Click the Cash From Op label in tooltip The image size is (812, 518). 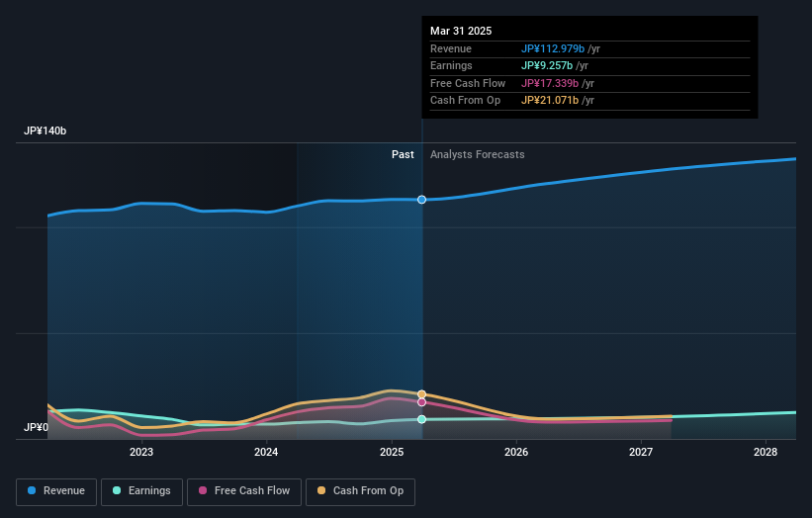pos(465,101)
